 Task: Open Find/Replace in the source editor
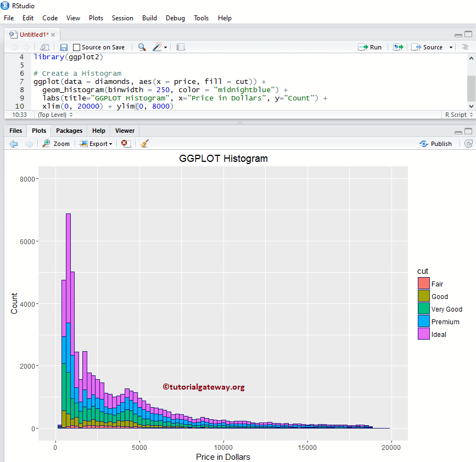(142, 47)
